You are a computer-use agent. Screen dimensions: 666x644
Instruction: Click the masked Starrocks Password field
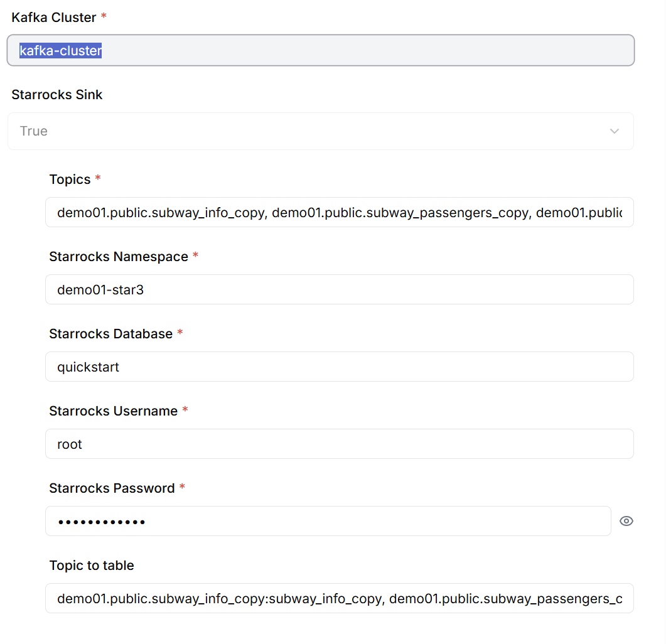click(x=326, y=522)
